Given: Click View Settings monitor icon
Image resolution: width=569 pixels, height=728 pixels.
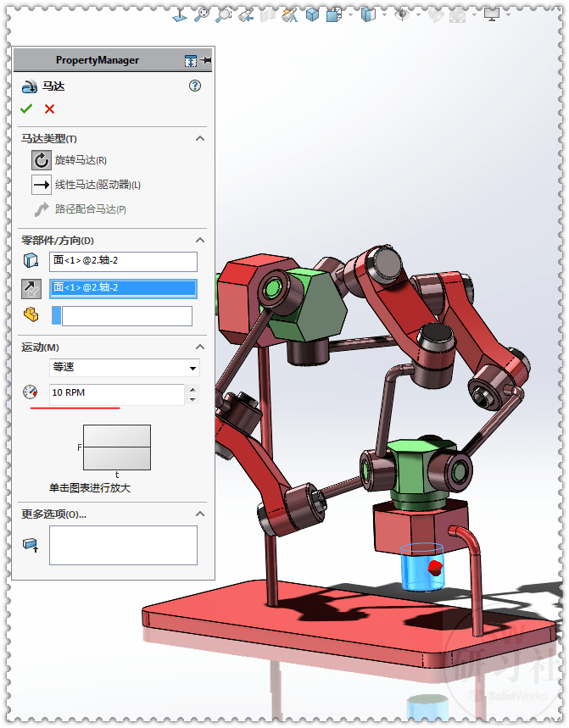Looking at the screenshot, I should 492,14.
